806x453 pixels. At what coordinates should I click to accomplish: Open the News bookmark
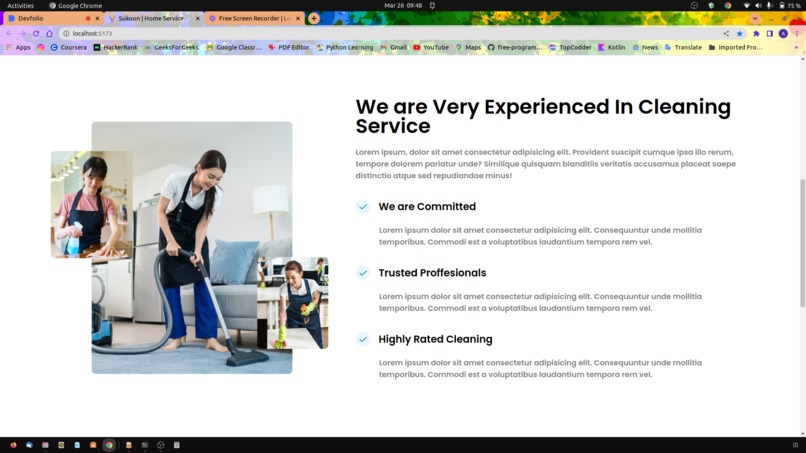645,47
